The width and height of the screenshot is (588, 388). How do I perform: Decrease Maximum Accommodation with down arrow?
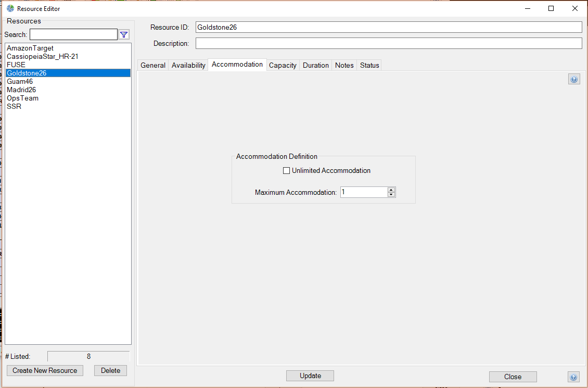pos(391,195)
